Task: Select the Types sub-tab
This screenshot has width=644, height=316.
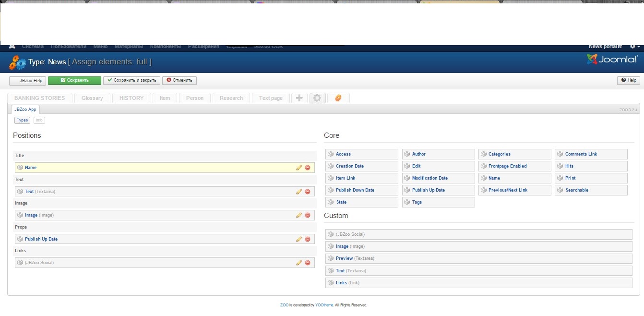Action: (x=23, y=120)
